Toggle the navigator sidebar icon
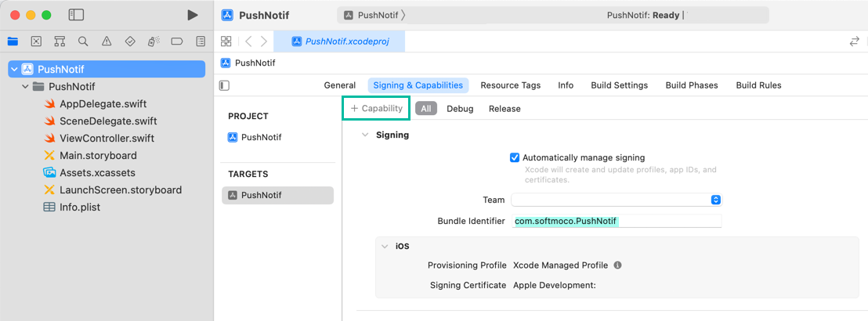Screen dimensions: 868x321 [76, 15]
